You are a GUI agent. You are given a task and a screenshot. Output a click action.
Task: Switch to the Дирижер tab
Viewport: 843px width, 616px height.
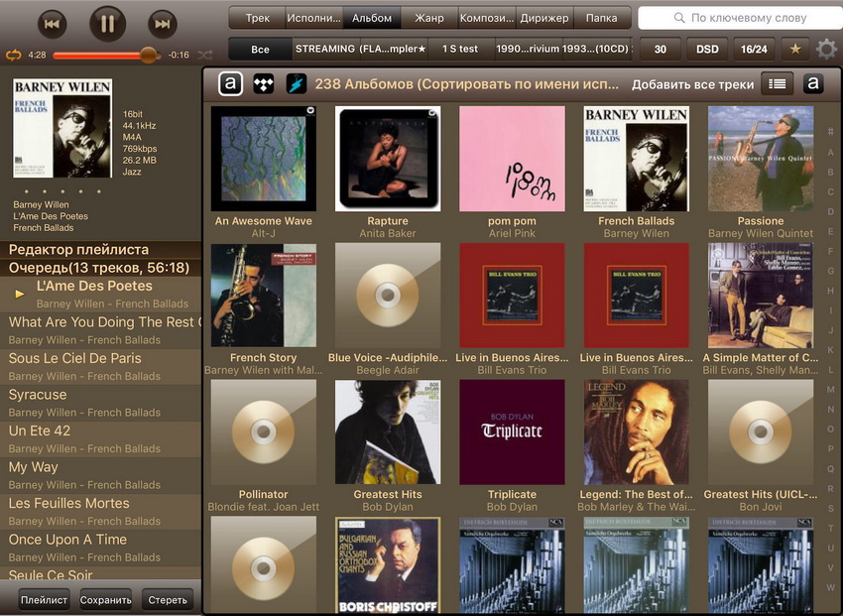click(x=544, y=18)
